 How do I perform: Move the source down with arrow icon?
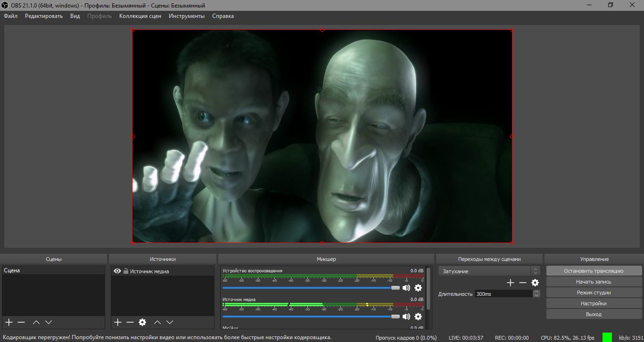(x=170, y=322)
